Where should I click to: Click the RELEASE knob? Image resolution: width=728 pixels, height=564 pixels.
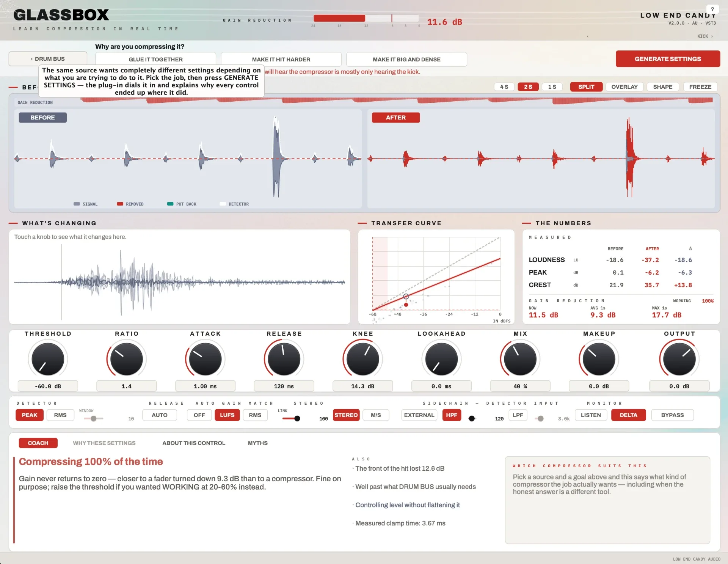point(284,359)
